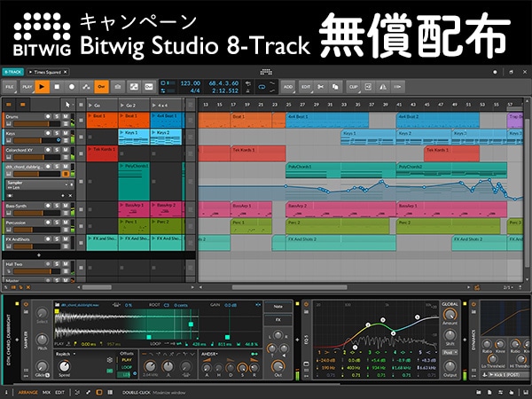Toggle the Dynamics device power icon
The height and width of the screenshot is (399, 532).
point(473,304)
